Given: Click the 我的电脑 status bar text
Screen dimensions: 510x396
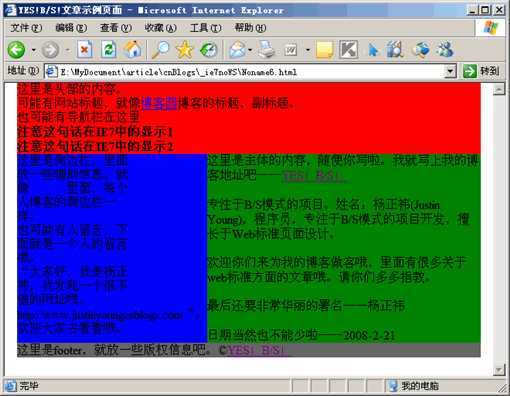Looking at the screenshot, I should tap(420, 386).
